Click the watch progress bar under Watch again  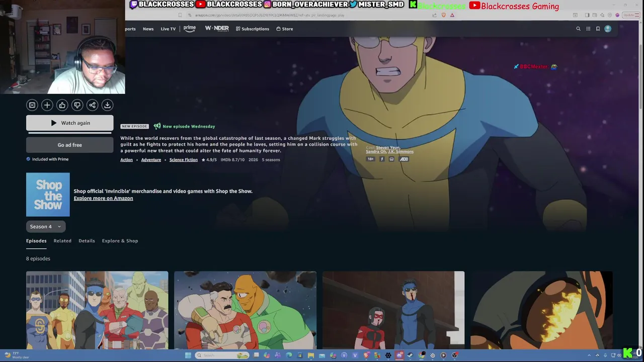tap(70, 133)
